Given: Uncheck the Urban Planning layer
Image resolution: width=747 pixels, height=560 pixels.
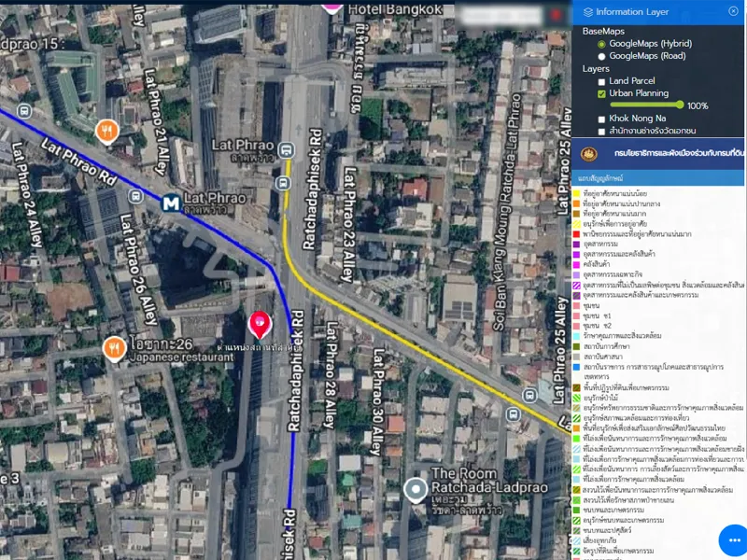Looking at the screenshot, I should pos(601,94).
